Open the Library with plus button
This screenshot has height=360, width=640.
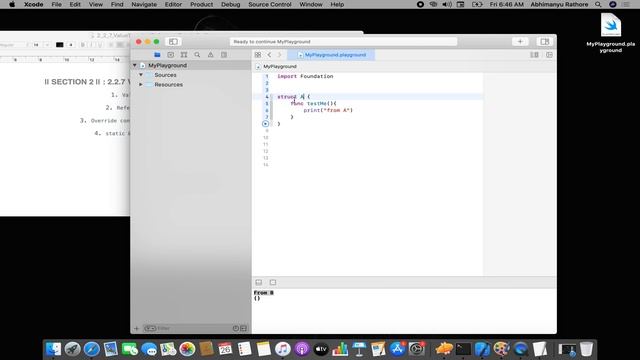pyautogui.click(x=520, y=42)
